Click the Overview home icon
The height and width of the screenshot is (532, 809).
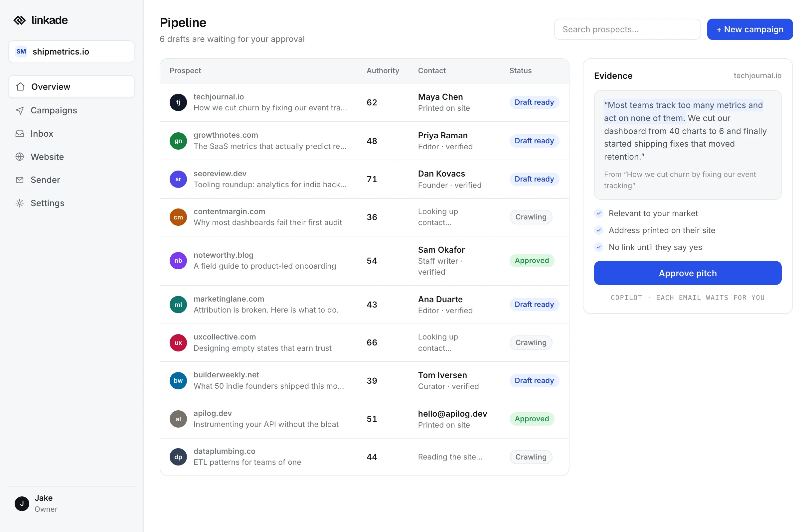[20, 87]
